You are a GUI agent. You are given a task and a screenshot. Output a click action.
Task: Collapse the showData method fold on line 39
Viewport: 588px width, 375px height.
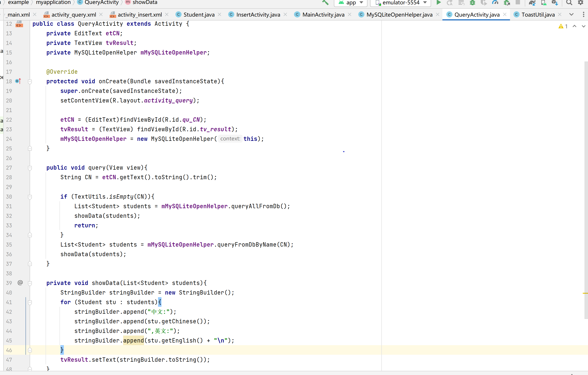[30, 283]
